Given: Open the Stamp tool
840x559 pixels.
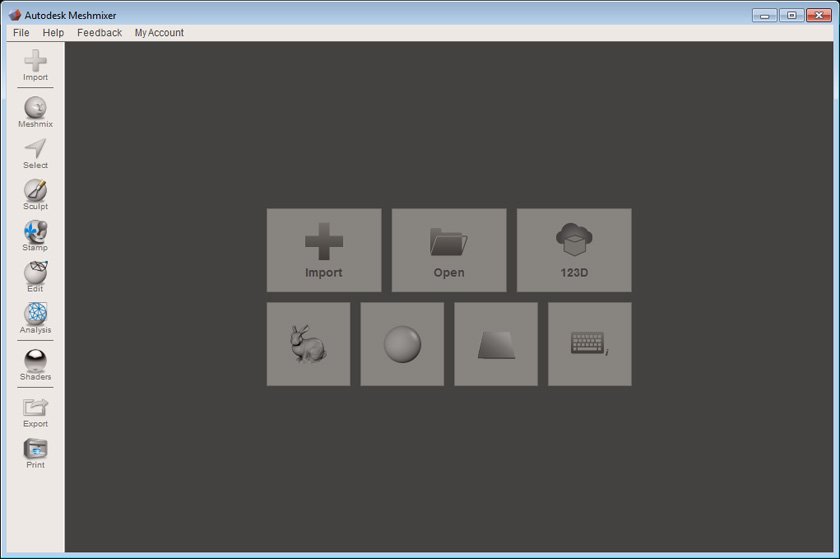Looking at the screenshot, I should [35, 236].
